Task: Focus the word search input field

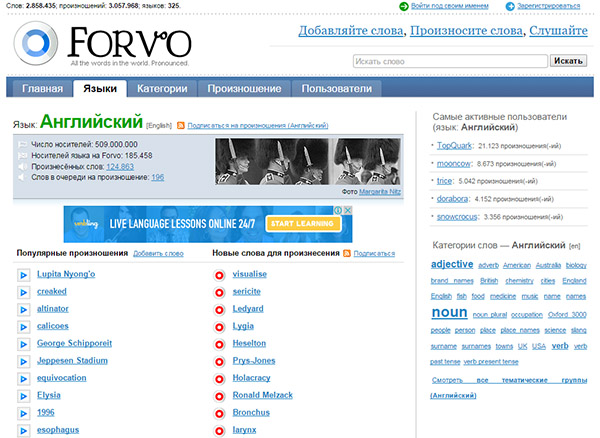Action: click(x=450, y=61)
